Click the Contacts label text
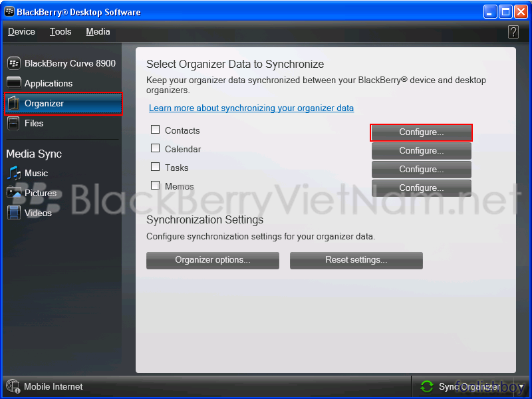 tap(182, 130)
